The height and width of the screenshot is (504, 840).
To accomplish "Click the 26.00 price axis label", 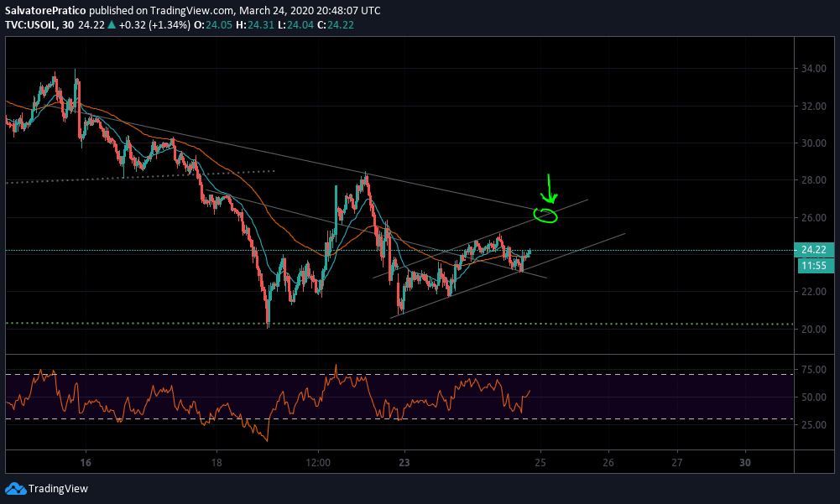I will 814,217.
